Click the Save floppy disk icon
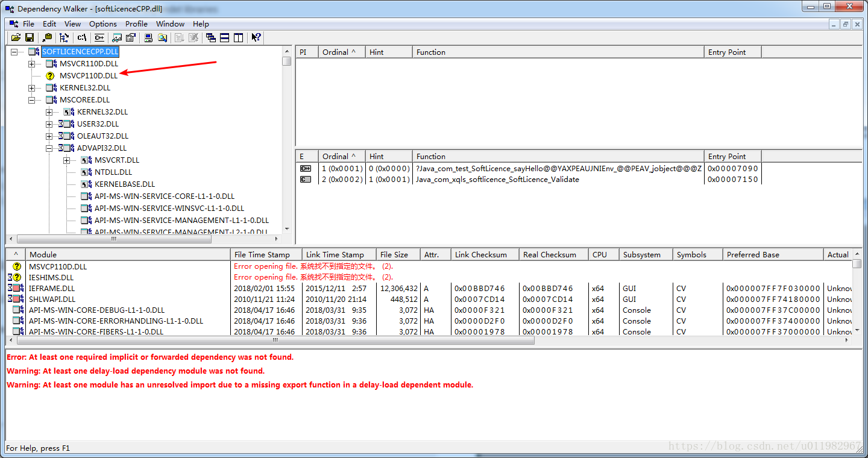 tap(30, 37)
